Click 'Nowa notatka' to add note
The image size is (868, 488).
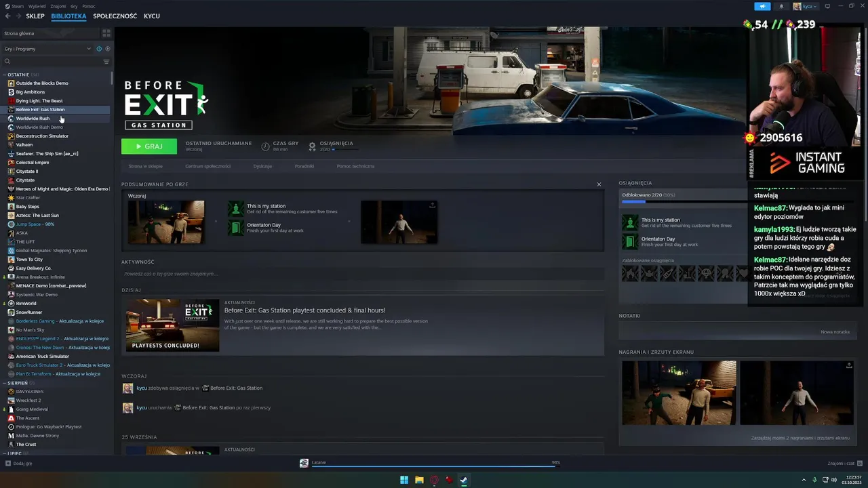tap(835, 332)
